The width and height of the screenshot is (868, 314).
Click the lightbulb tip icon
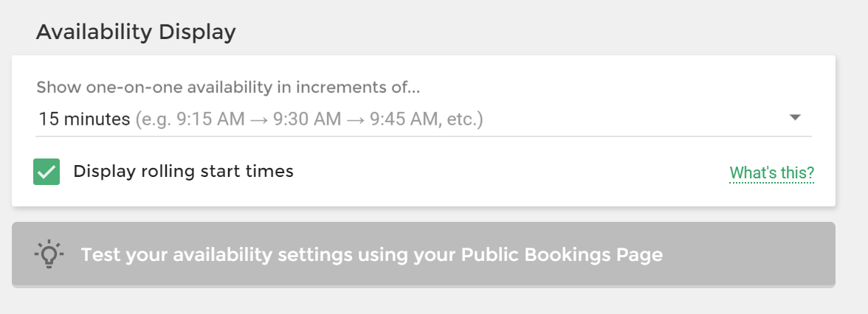click(49, 254)
